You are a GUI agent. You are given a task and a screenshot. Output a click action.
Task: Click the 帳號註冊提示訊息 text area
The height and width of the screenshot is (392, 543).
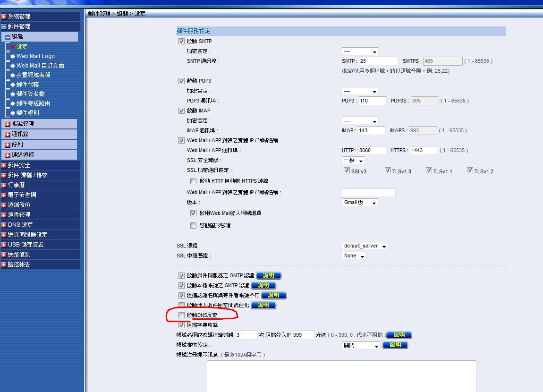[341, 375]
